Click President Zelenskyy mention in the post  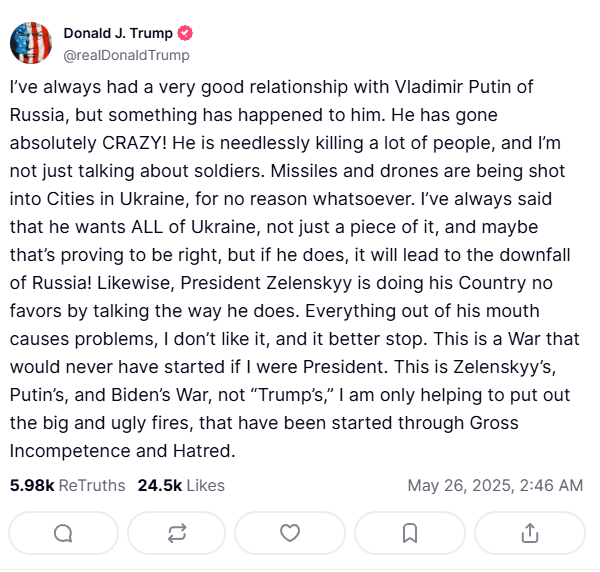(x=266, y=283)
